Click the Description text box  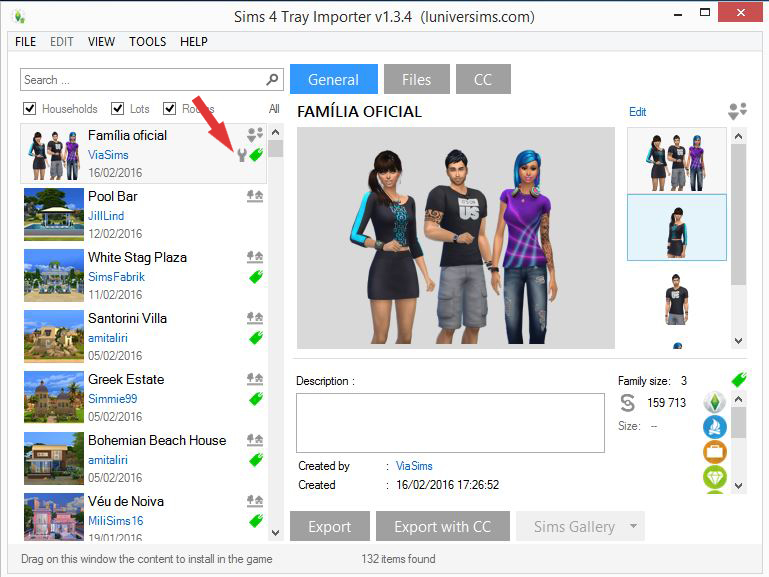[x=450, y=423]
